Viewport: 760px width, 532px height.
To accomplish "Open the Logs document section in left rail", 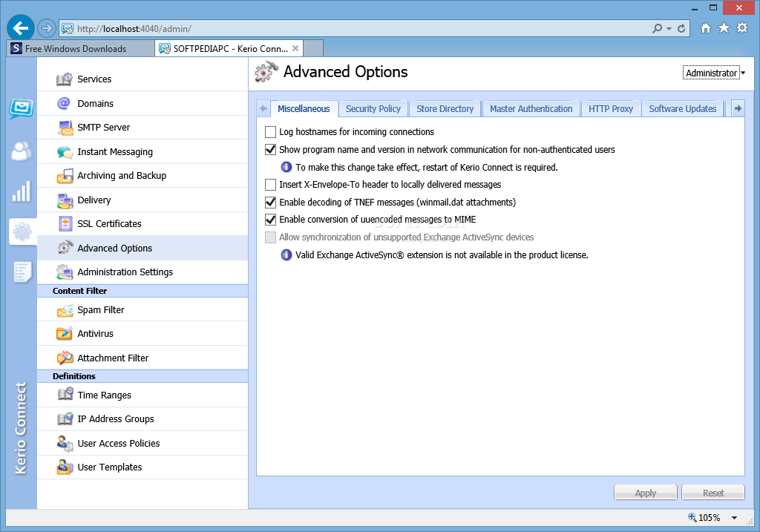I will [x=22, y=272].
